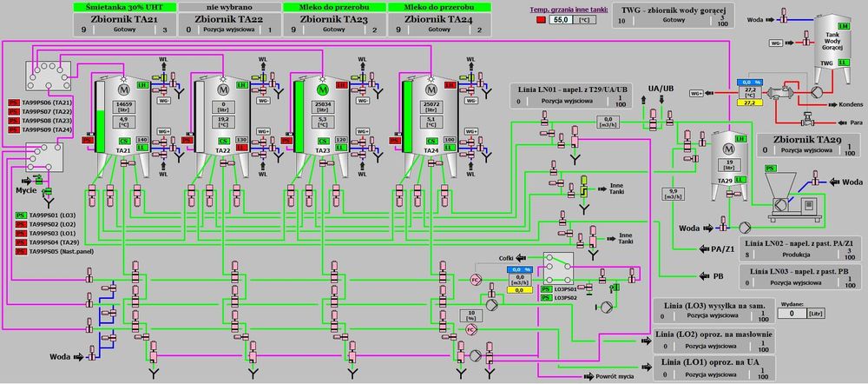Open the Zbiornik TA21 status panel

point(125,24)
